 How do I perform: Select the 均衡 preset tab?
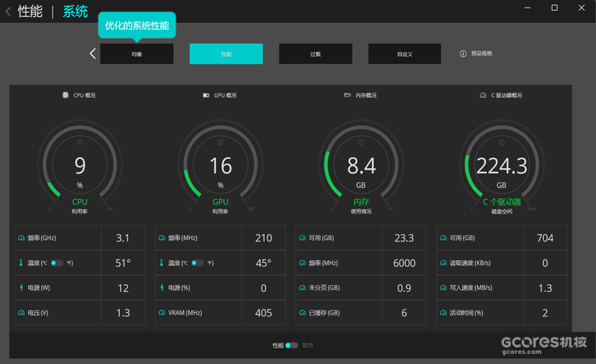[136, 54]
